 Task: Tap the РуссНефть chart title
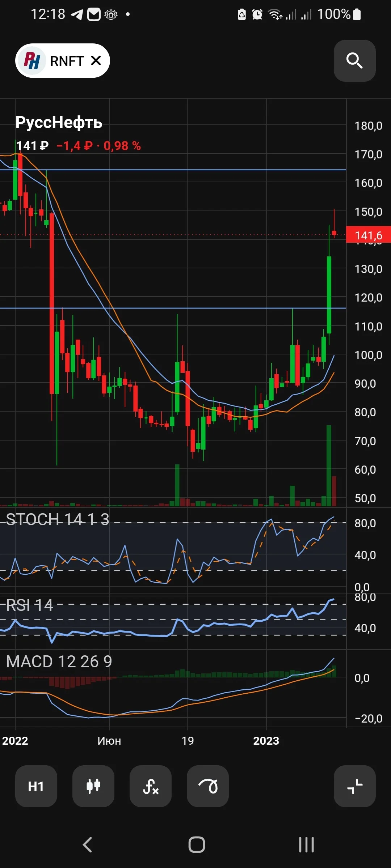pos(59,122)
